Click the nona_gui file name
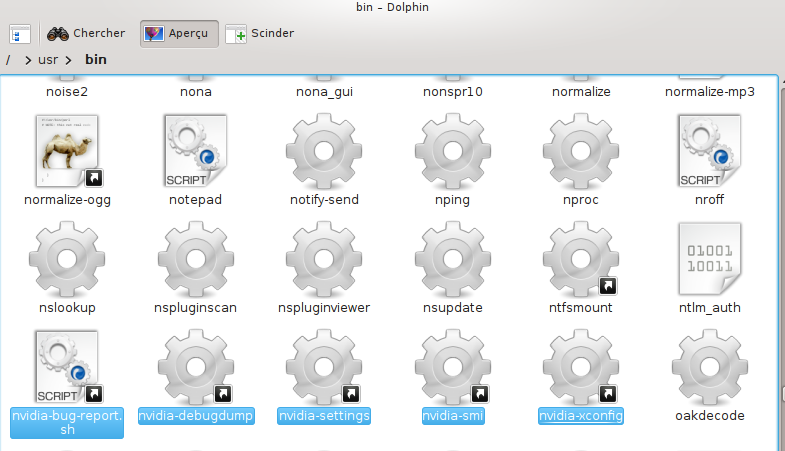 [x=324, y=92]
